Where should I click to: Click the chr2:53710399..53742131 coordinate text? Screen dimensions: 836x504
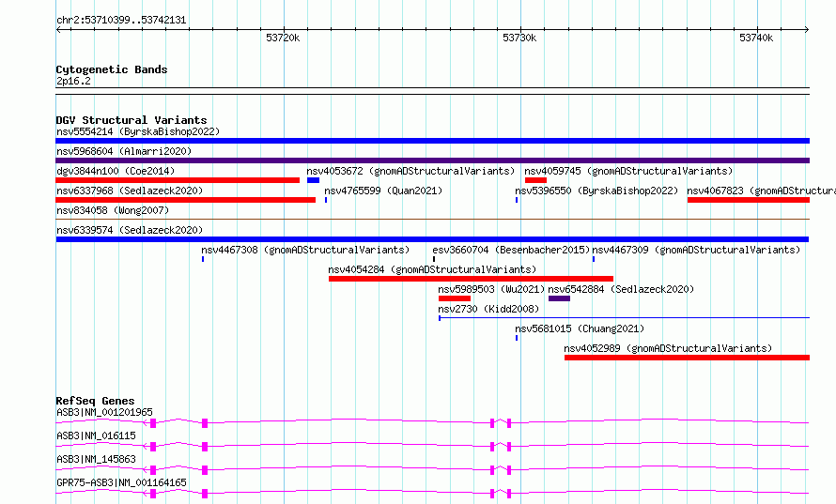tap(121, 21)
